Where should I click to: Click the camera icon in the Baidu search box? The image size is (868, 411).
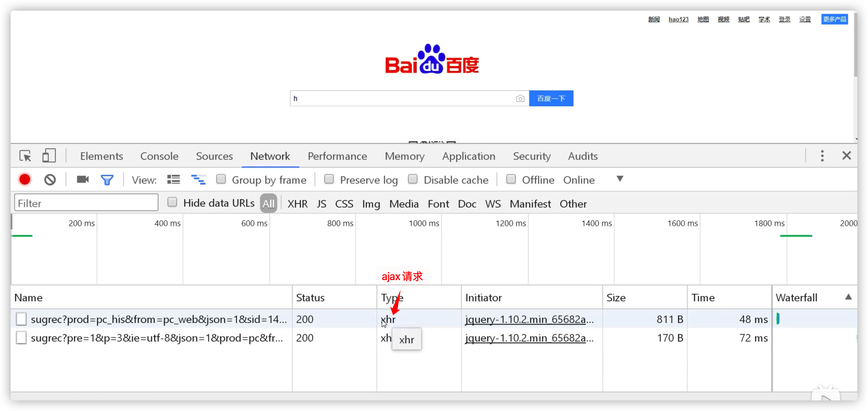coord(520,99)
